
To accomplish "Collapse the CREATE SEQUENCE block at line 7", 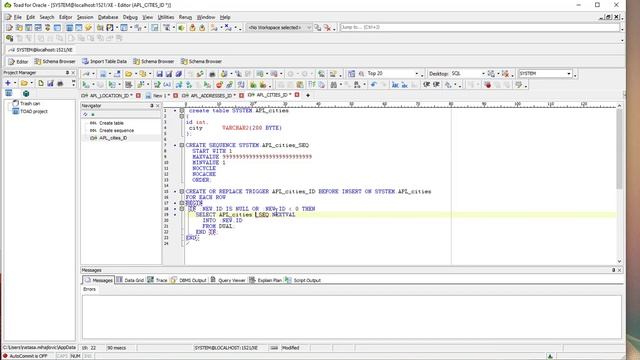I will 182,145.
